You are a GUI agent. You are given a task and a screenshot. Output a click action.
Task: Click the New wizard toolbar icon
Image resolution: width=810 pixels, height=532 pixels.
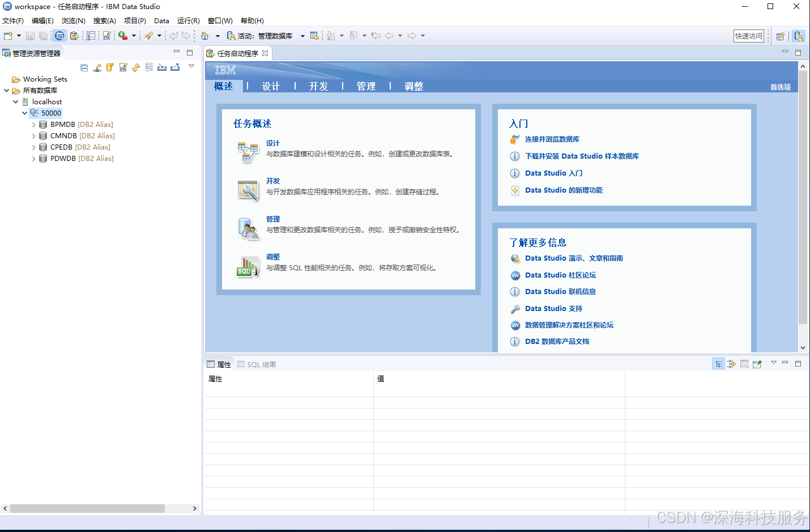point(8,36)
